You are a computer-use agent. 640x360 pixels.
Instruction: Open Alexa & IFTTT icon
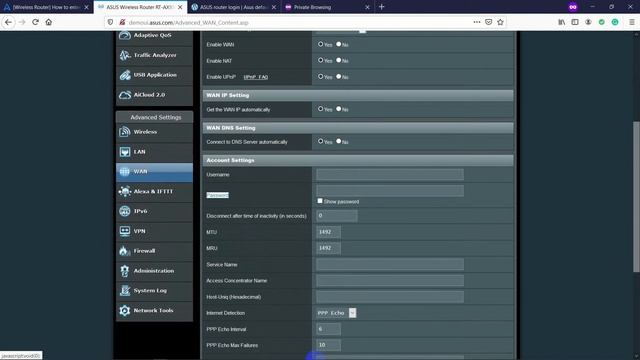click(125, 191)
